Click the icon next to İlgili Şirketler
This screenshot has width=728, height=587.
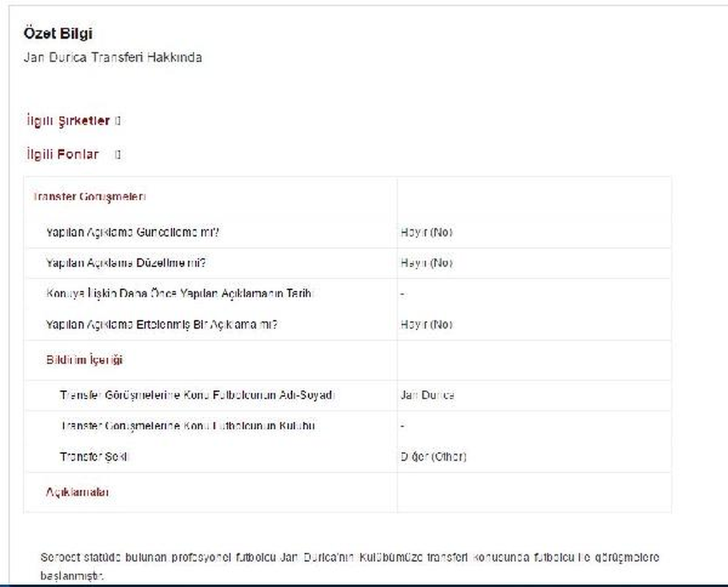click(x=118, y=121)
